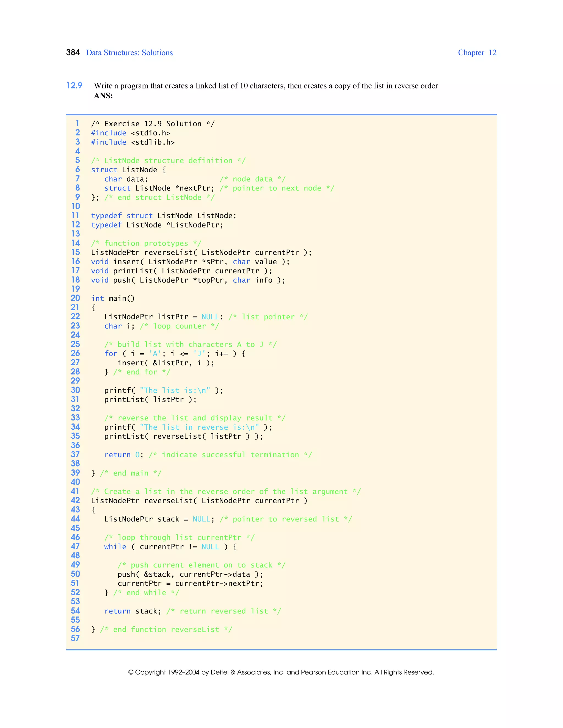Image resolution: width=563 pixels, height=728 pixels.
Task: Click the page number 384 in header
Action: point(73,52)
